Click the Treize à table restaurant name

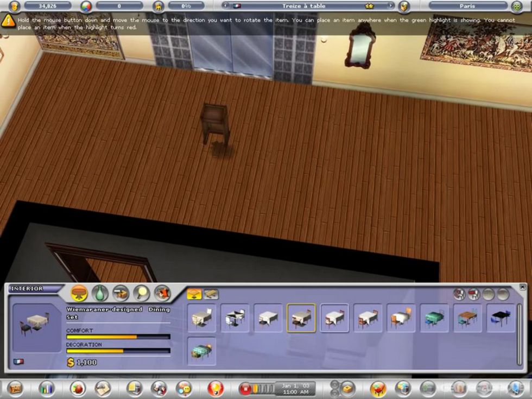pyautogui.click(x=303, y=6)
